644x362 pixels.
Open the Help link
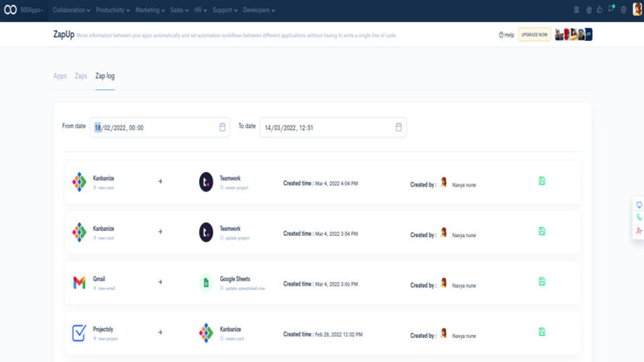click(x=506, y=35)
